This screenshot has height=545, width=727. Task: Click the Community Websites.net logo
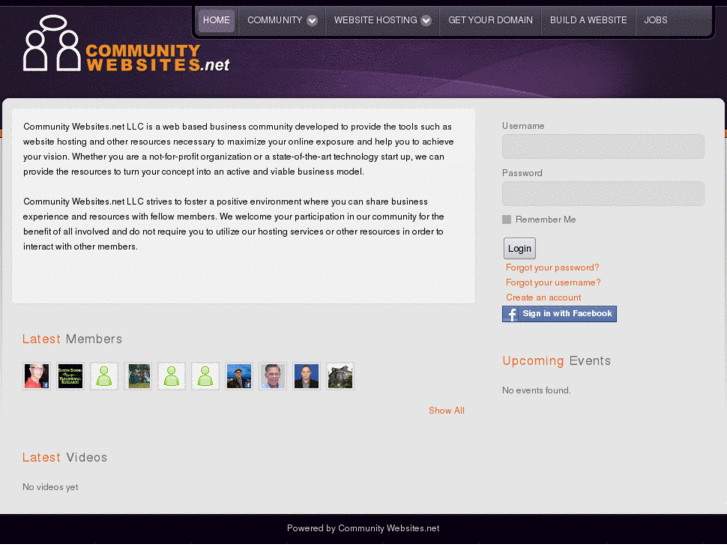point(126,44)
